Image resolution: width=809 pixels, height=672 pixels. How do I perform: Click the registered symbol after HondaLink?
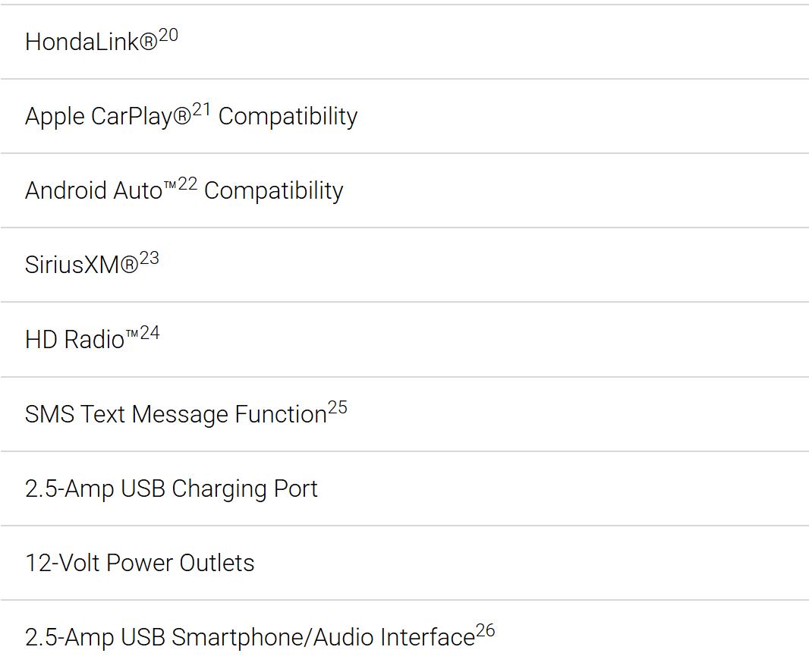tap(149, 42)
